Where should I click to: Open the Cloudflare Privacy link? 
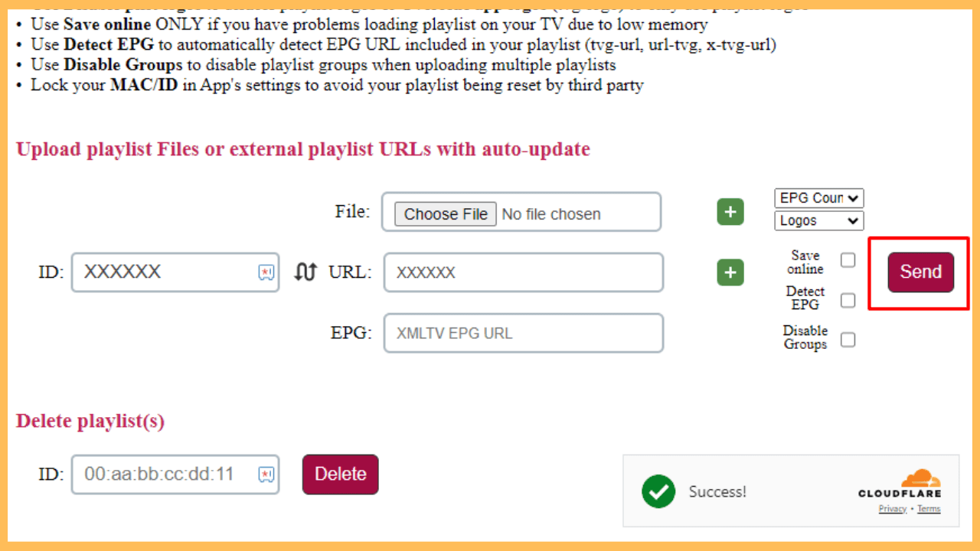tap(893, 509)
